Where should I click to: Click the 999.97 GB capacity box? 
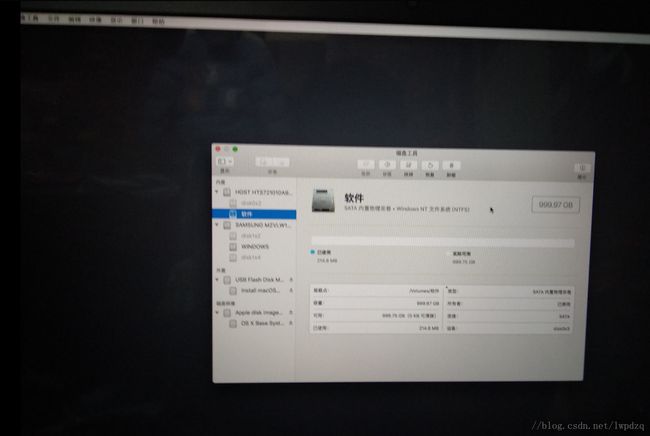coord(555,205)
